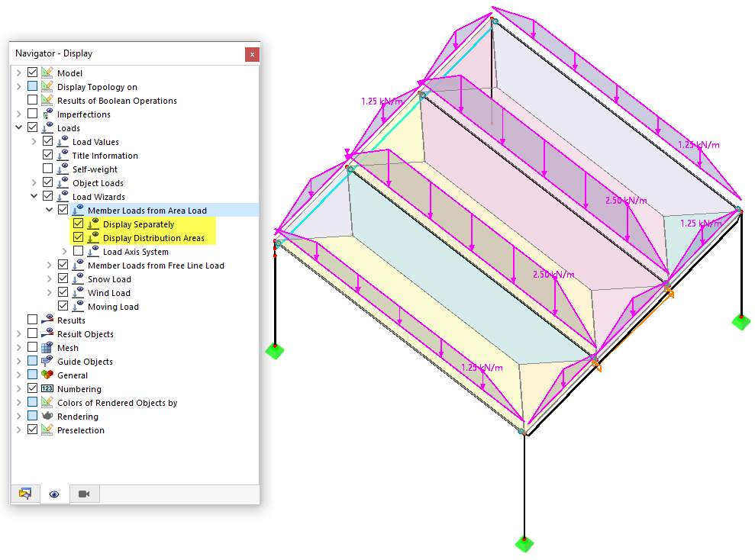Open the Display eye tab at panel bottom
Screen dimensions: 755x560
coord(53,494)
